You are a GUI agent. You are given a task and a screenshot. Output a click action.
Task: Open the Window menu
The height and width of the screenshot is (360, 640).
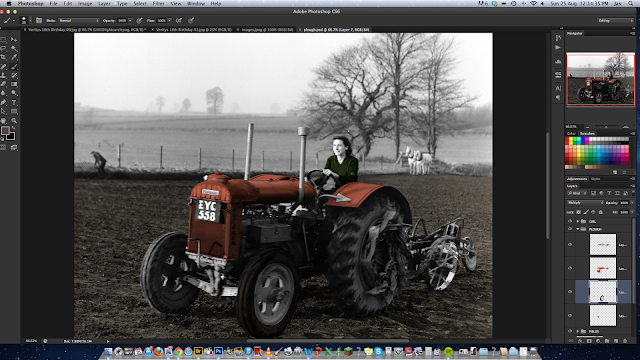point(196,3)
